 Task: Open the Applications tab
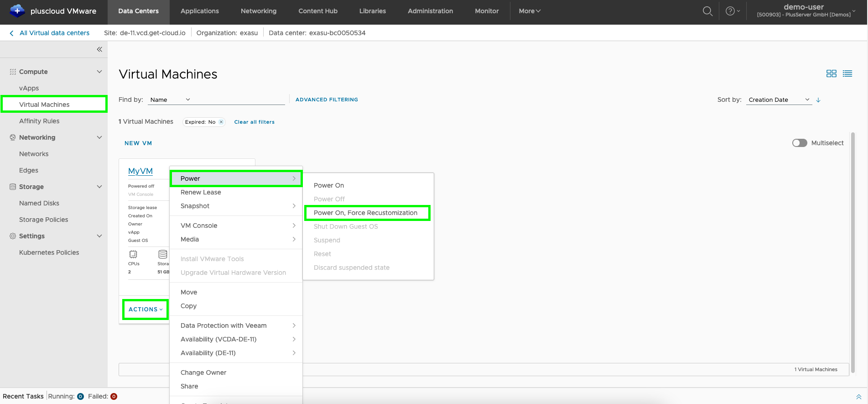click(x=200, y=11)
